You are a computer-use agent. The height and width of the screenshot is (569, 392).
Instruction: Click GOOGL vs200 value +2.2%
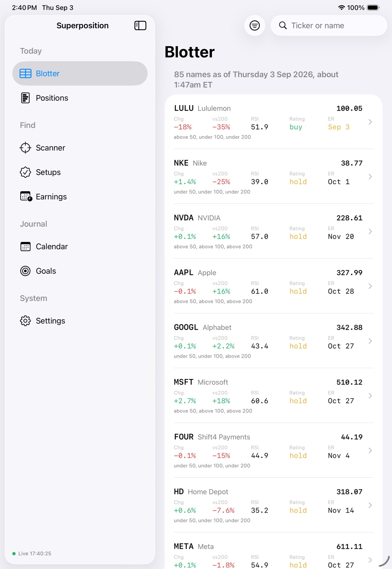[x=223, y=346]
